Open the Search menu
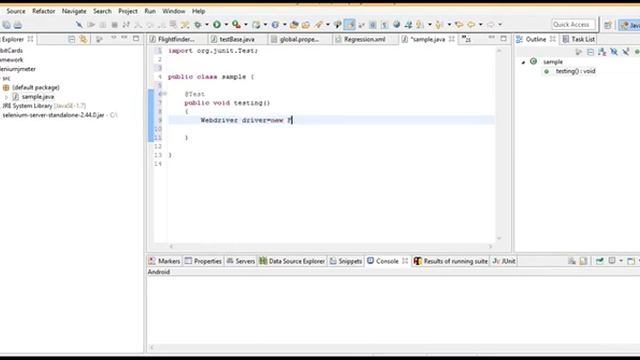This screenshot has width=640, height=360. 102,11
